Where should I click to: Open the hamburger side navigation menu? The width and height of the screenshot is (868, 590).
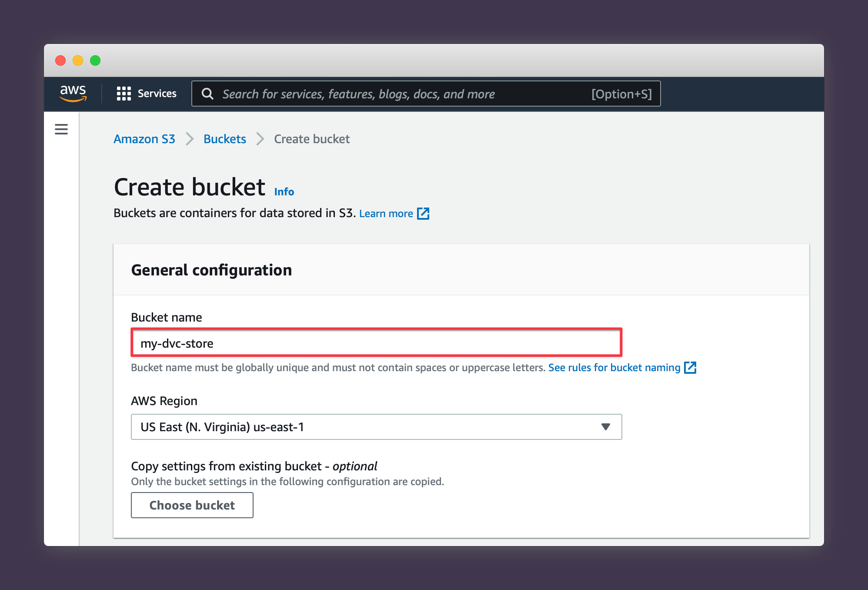[61, 129]
